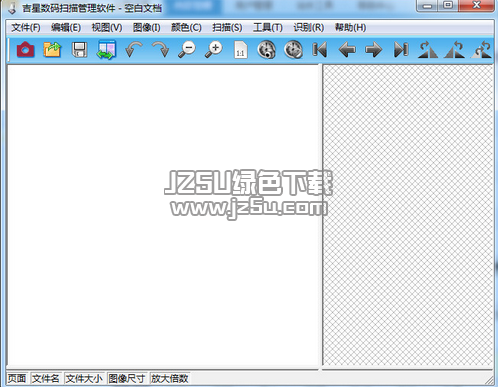This screenshot has height=387, width=498.
Task: Open the 扫描(S) menu
Action: click(x=227, y=27)
